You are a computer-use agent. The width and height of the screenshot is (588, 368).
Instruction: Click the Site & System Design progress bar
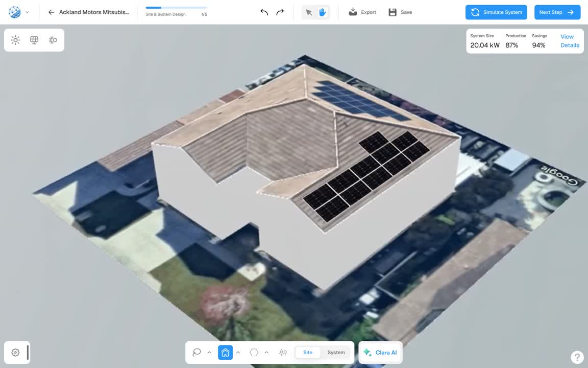pos(176,8)
